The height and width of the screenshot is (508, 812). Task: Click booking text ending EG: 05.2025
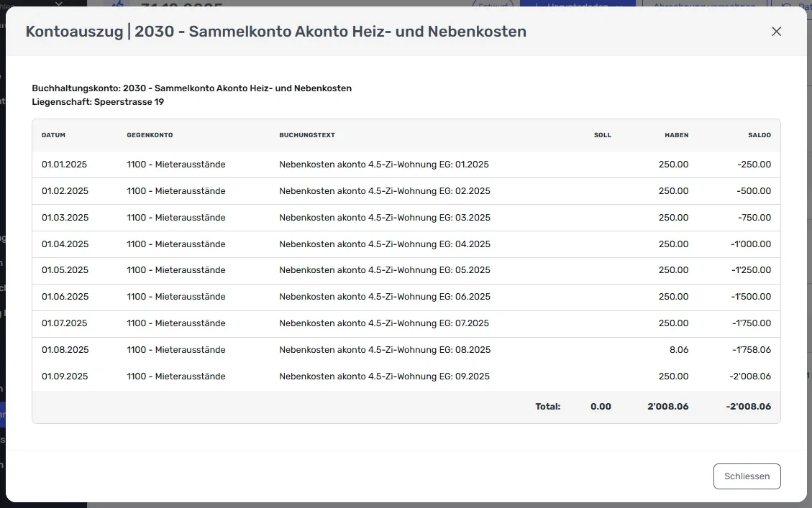click(384, 270)
